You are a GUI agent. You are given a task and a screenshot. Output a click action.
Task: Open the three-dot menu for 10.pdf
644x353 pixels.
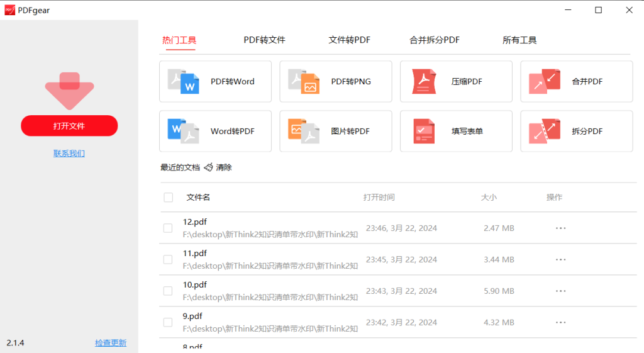pos(560,291)
